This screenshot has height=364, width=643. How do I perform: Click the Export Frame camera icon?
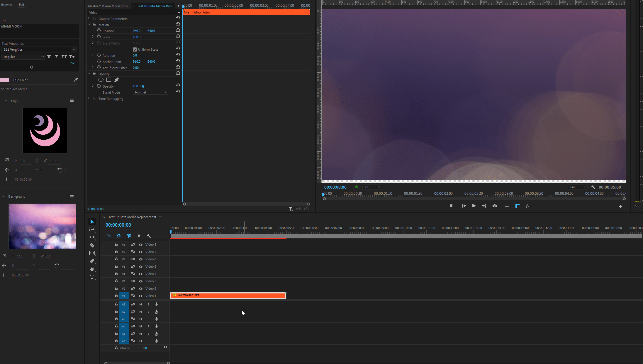pos(495,206)
